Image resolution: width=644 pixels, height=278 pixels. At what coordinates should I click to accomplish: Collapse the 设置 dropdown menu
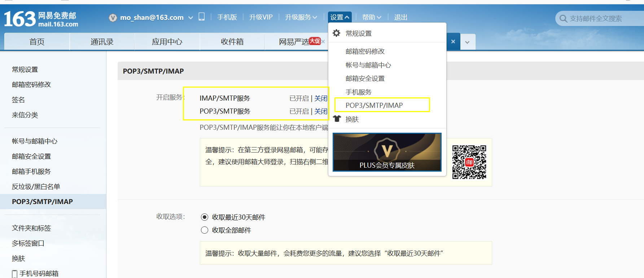[x=340, y=17]
